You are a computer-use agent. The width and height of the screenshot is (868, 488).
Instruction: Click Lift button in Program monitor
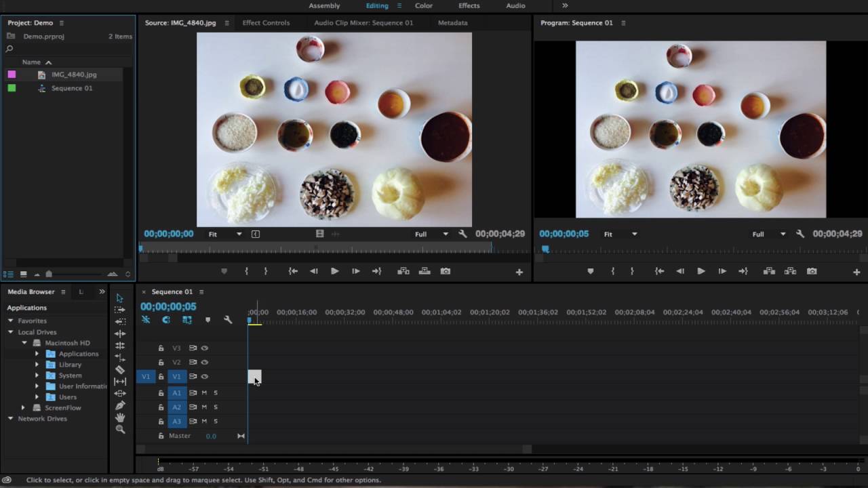(769, 271)
